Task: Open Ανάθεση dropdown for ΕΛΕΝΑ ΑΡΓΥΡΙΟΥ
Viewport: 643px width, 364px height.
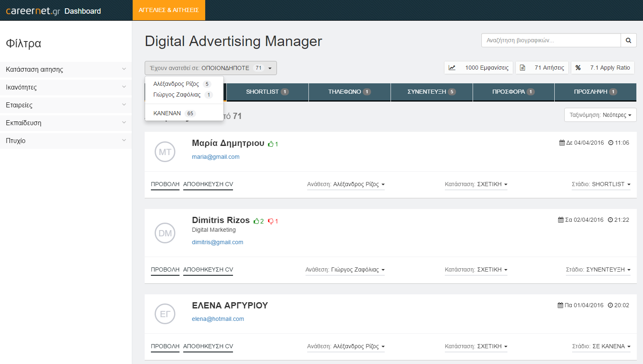Action: tap(346, 347)
